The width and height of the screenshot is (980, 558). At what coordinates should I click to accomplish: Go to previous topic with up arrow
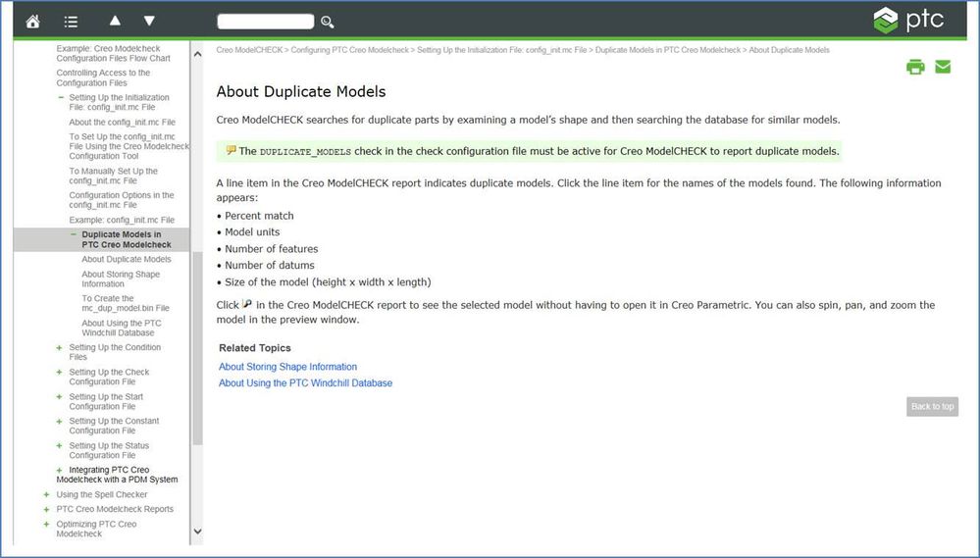115,21
